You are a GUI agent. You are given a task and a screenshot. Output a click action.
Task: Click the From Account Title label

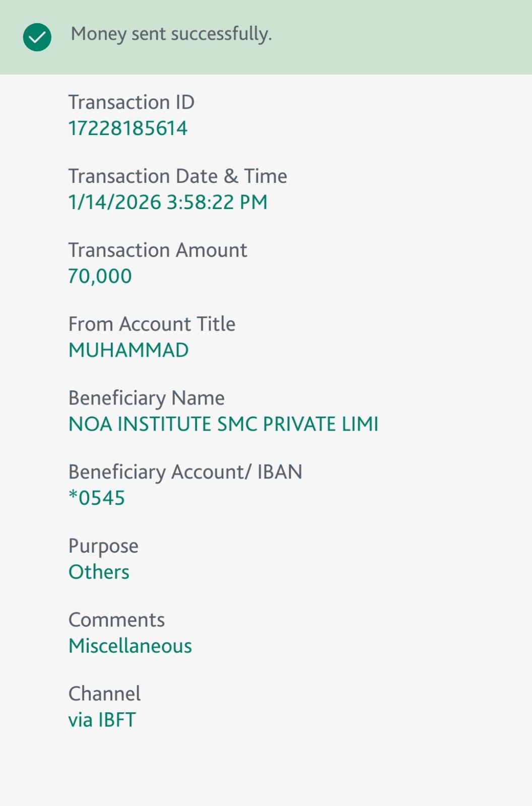(152, 324)
